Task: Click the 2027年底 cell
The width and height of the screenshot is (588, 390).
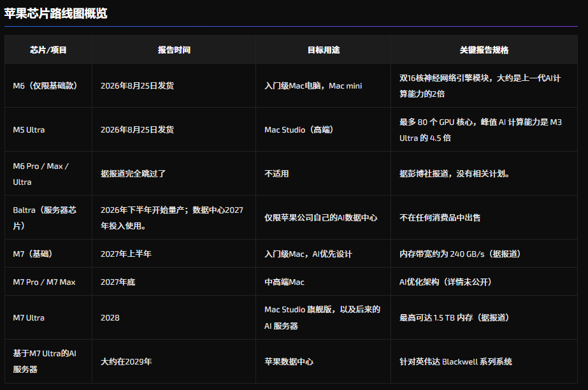Action: click(174, 282)
